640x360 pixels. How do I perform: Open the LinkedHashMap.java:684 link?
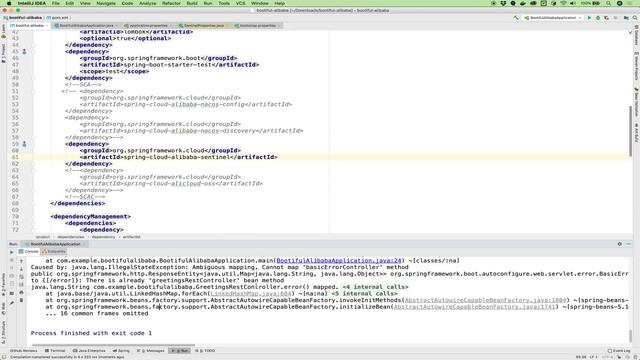251,293
